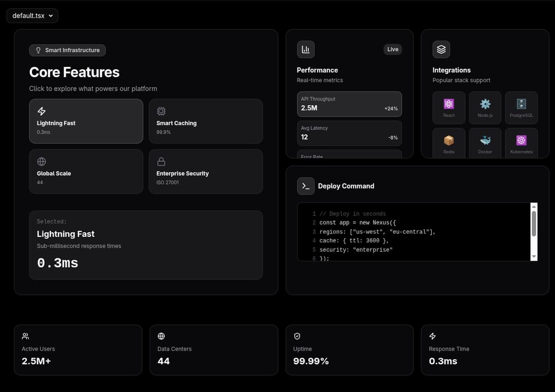
Task: Select the Smart Caching feature card
Action: coord(206,121)
